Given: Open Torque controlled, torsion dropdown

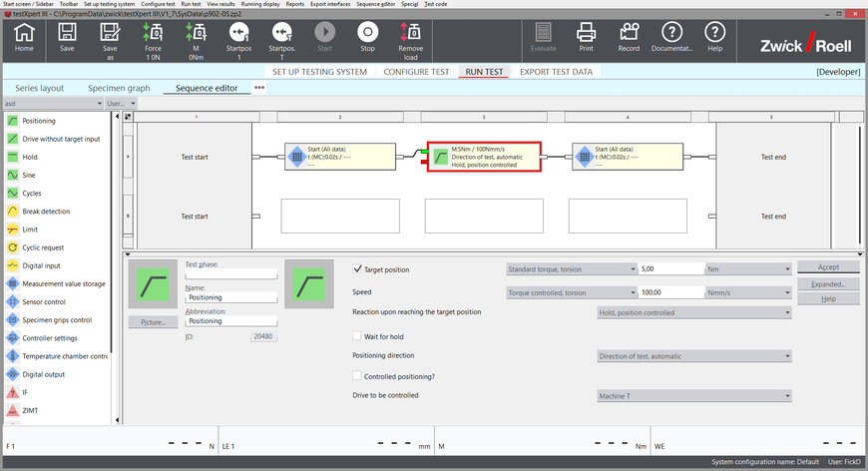Looking at the screenshot, I should pyautogui.click(x=572, y=292).
